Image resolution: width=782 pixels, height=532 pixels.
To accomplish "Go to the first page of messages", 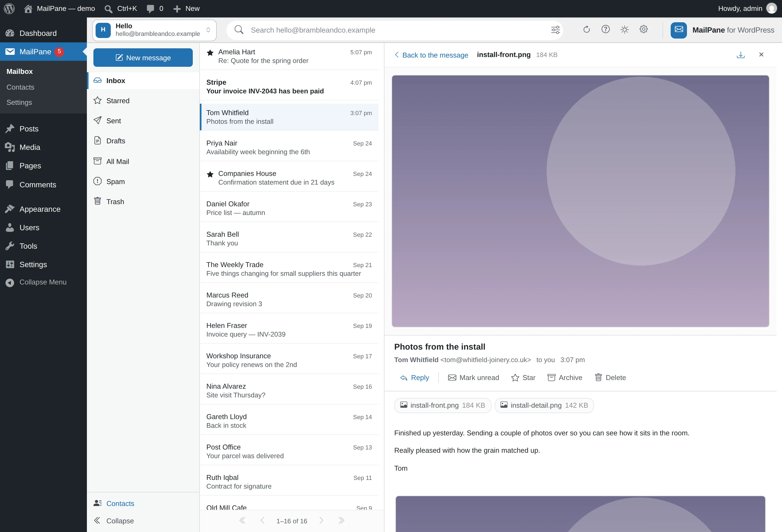I will (242, 521).
